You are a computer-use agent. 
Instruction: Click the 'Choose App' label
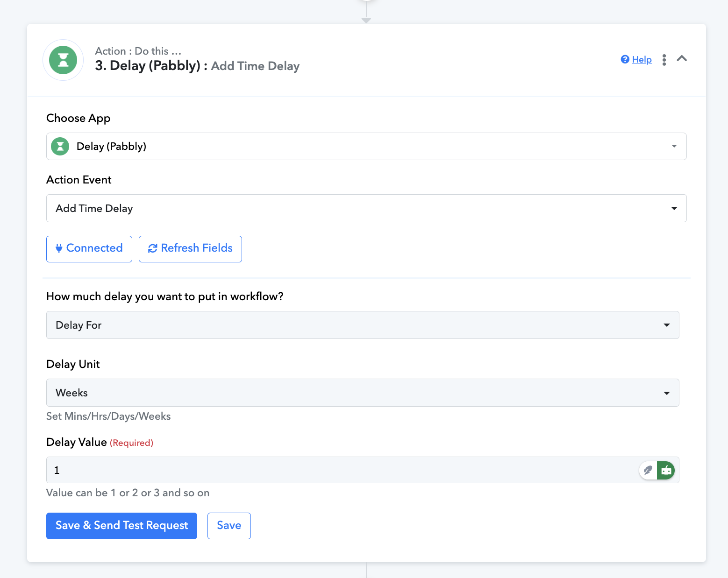78,118
